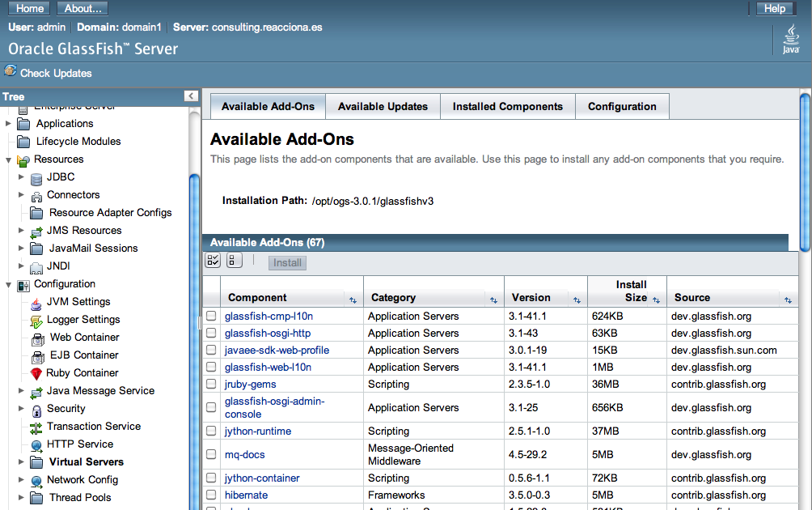Sort table by Category column
This screenshot has width=812, height=510.
pos(493,300)
